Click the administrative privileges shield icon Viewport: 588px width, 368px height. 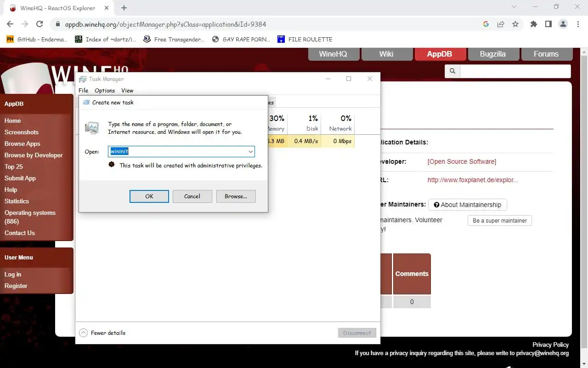(x=112, y=164)
